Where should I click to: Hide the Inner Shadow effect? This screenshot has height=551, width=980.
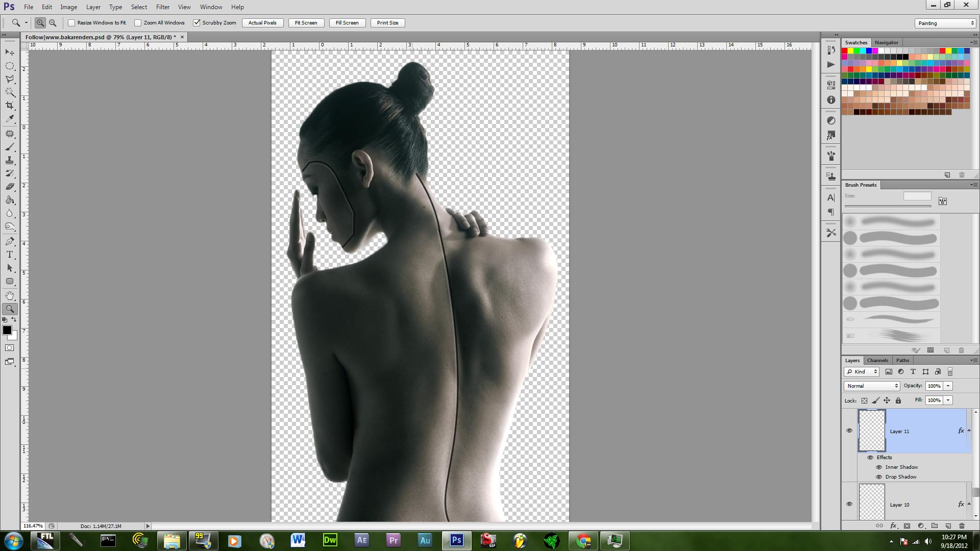click(x=879, y=467)
